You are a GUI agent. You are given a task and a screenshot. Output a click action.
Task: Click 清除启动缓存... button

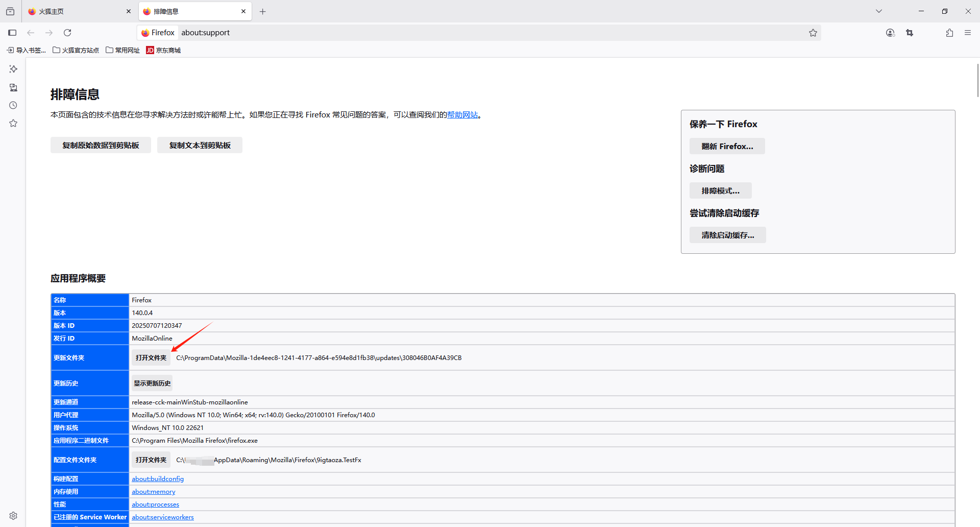point(728,235)
